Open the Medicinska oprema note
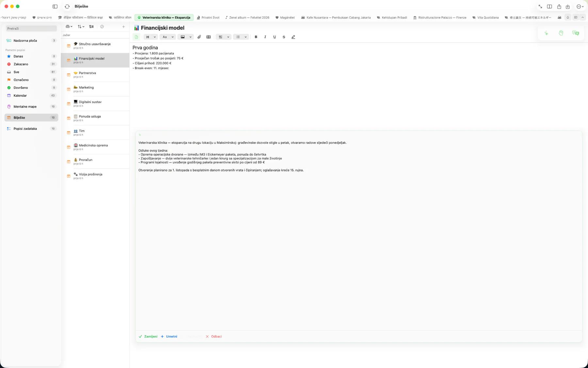The image size is (588, 368). pos(95,147)
